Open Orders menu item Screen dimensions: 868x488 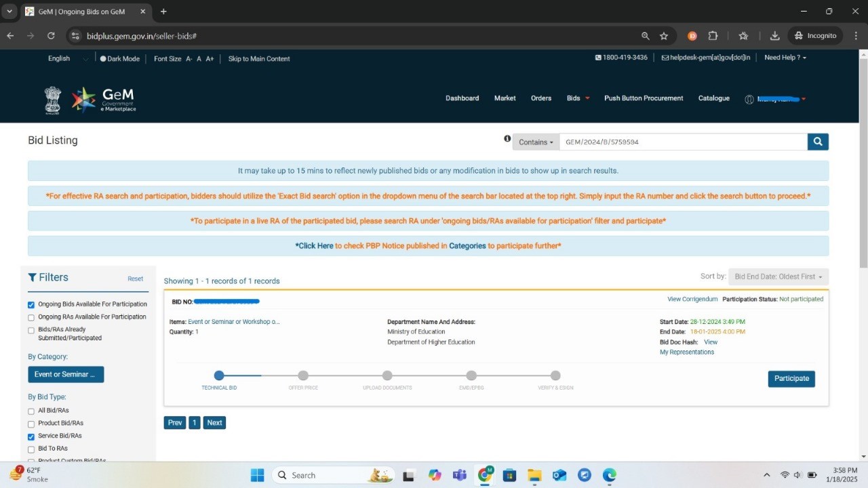(541, 98)
